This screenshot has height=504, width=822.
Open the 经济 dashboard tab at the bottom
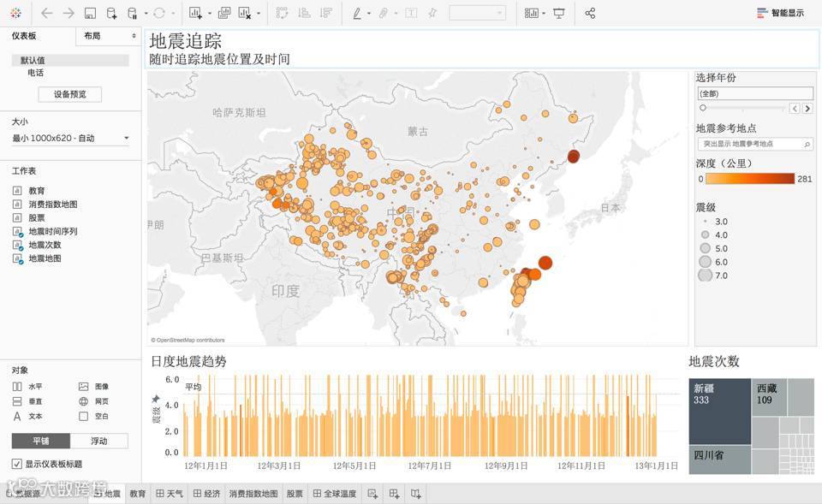[x=206, y=494]
